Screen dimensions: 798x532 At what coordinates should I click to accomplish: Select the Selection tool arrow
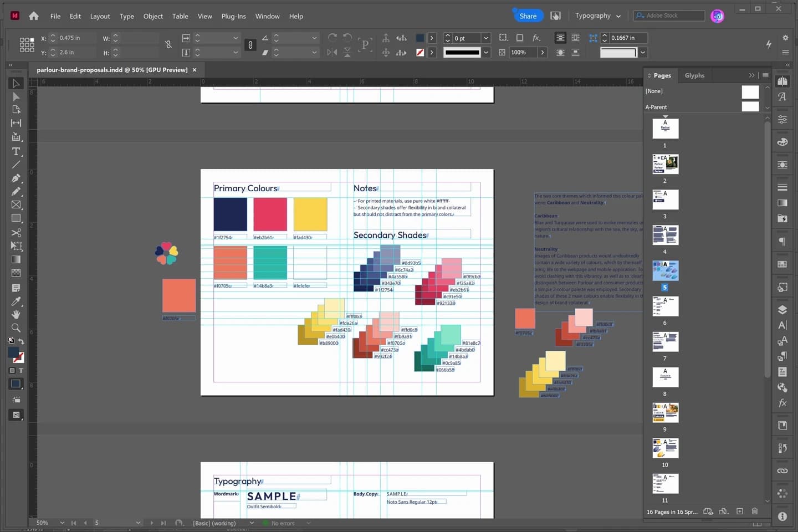click(16, 84)
